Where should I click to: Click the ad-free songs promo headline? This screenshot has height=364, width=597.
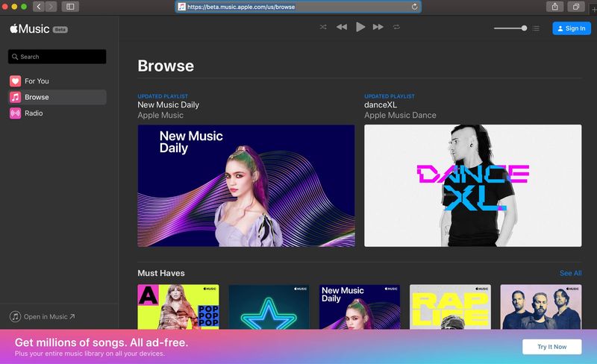point(101,342)
